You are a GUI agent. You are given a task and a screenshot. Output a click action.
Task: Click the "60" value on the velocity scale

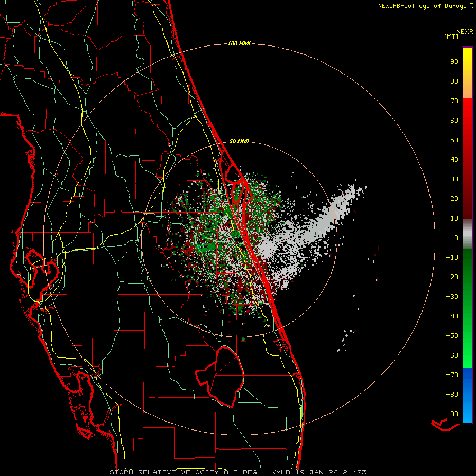454,121
